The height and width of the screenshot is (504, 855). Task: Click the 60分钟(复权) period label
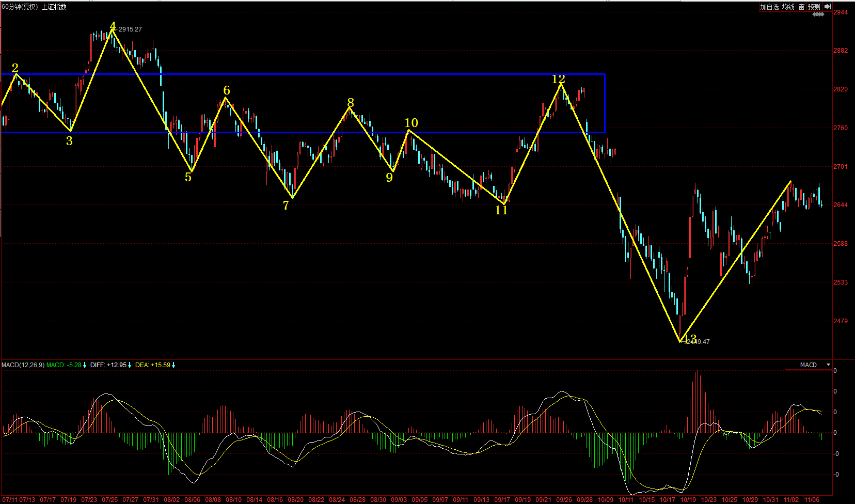(x=20, y=7)
